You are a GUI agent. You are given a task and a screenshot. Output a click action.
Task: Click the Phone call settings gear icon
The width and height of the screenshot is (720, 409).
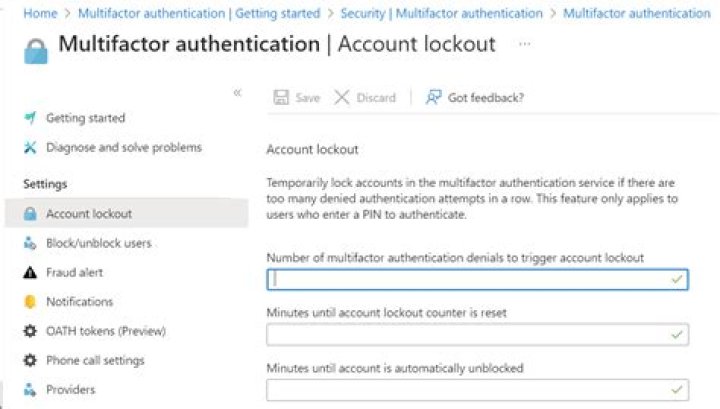coord(29,360)
